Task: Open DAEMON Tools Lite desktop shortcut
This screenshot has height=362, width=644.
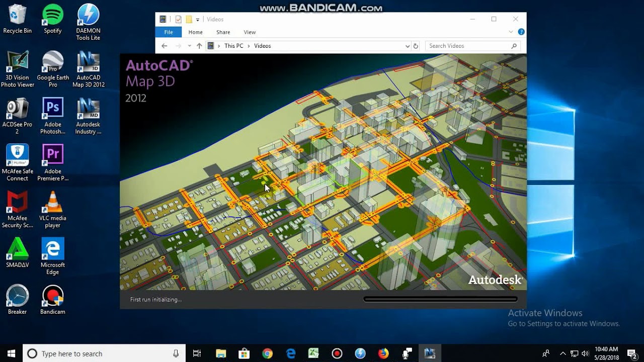Action: tap(88, 23)
